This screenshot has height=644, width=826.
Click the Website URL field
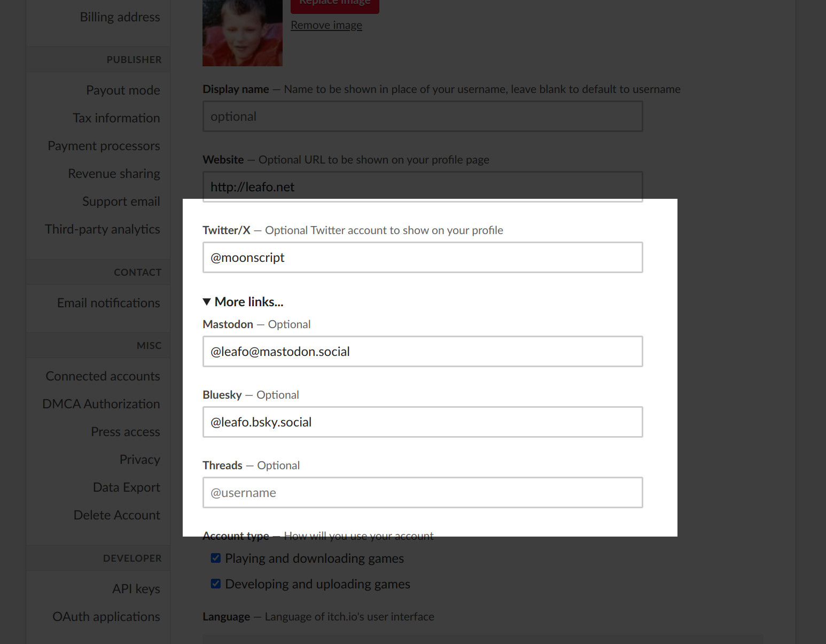(422, 187)
